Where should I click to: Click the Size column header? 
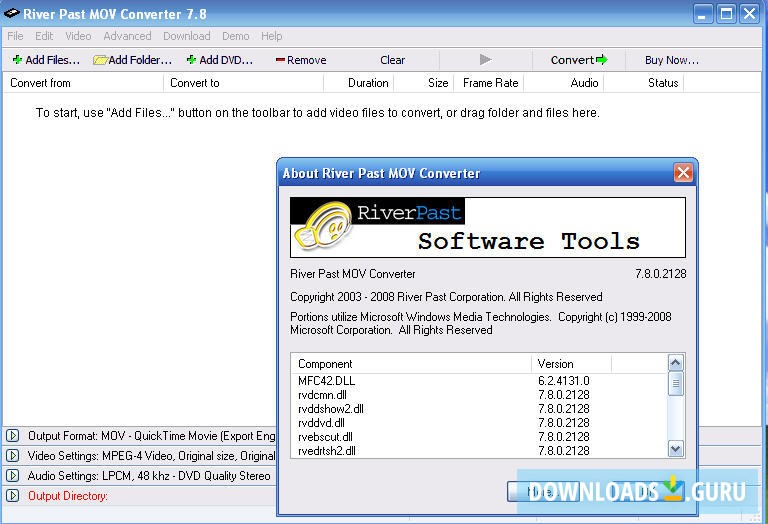pyautogui.click(x=424, y=83)
